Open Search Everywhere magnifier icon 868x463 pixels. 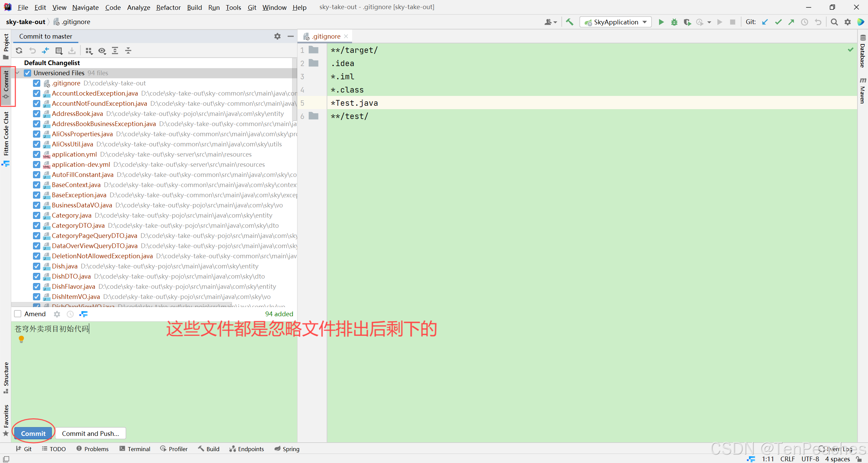click(x=834, y=22)
